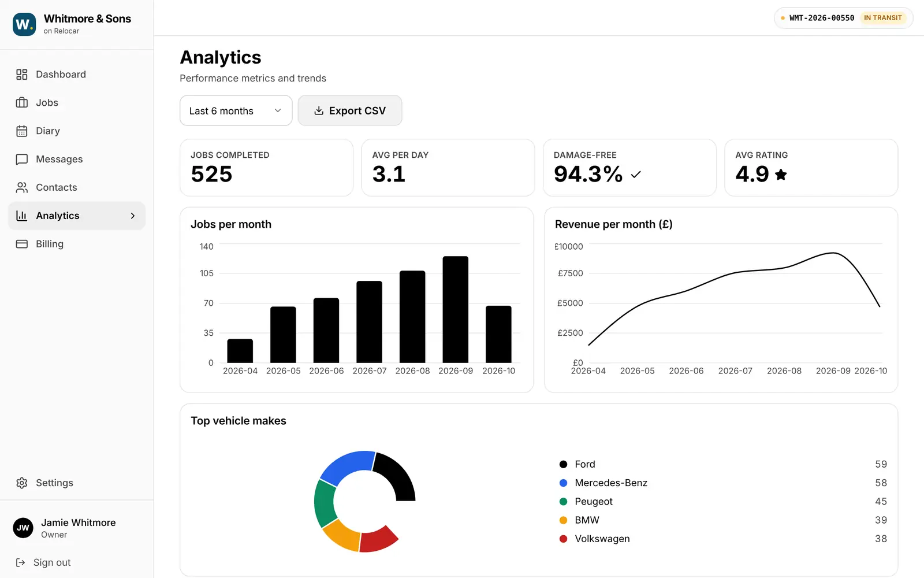The width and height of the screenshot is (924, 578).
Task: Click the black Ford legend swatch
Action: (x=563, y=465)
